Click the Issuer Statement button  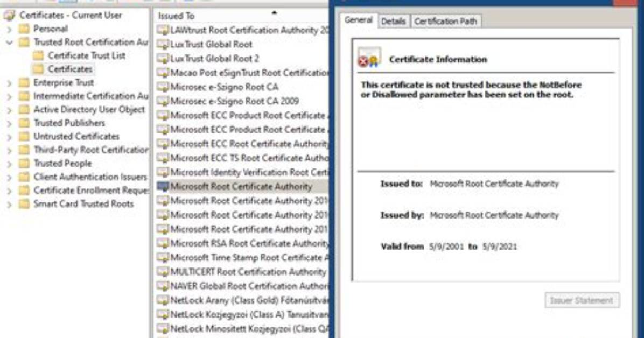pos(582,300)
